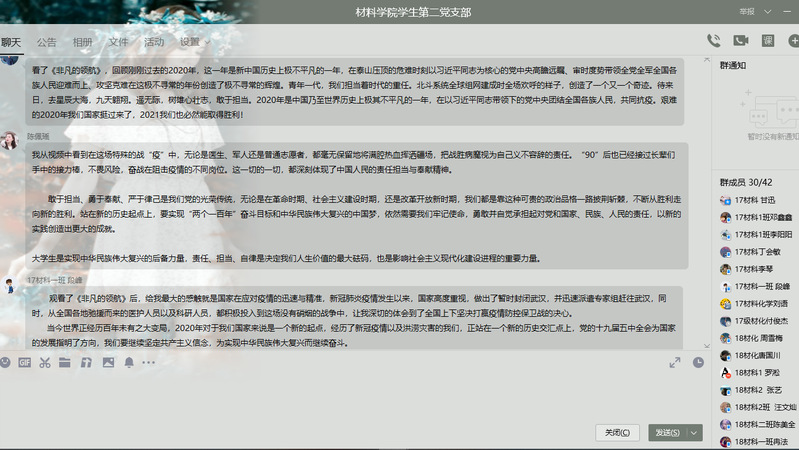Switch to the 公告 tab
This screenshot has height=450, width=799.
coord(46,42)
